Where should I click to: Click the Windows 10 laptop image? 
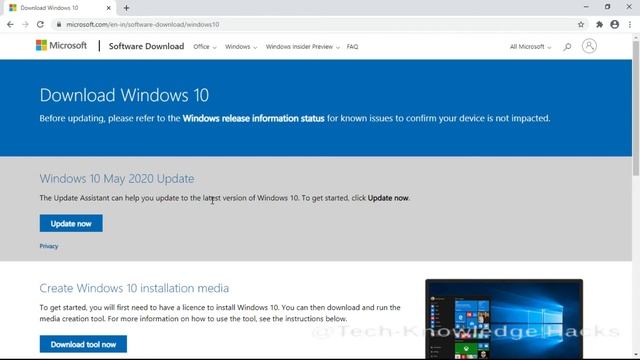504,319
